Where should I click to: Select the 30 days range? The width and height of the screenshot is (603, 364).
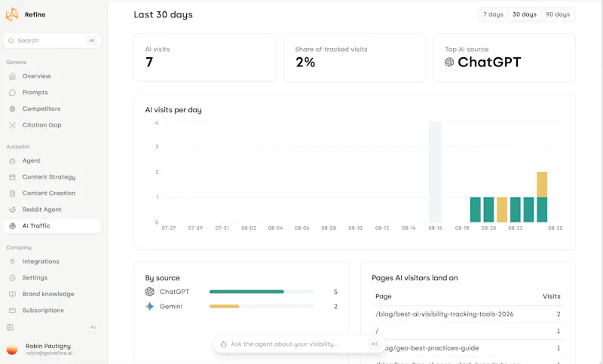pos(525,14)
